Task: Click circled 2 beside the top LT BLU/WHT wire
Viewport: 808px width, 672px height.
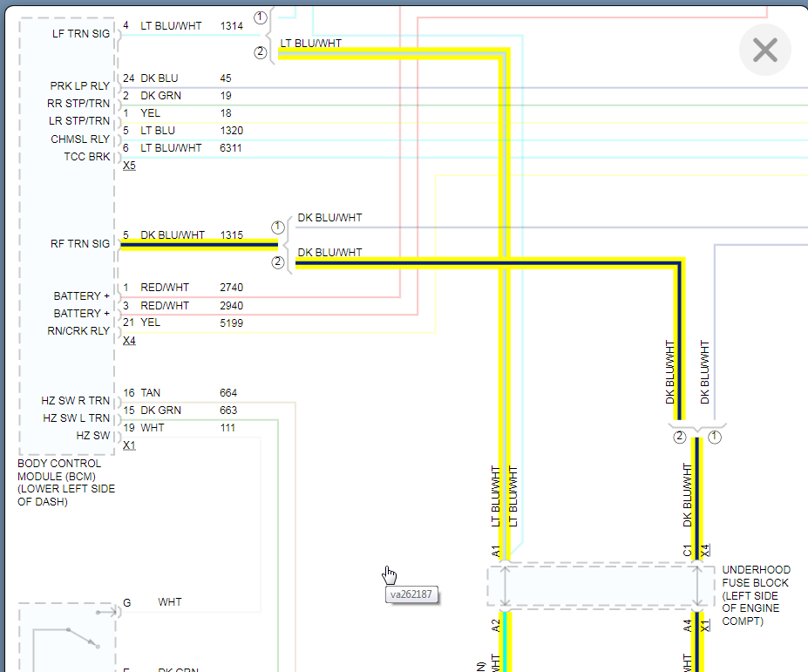Action: pyautogui.click(x=260, y=52)
